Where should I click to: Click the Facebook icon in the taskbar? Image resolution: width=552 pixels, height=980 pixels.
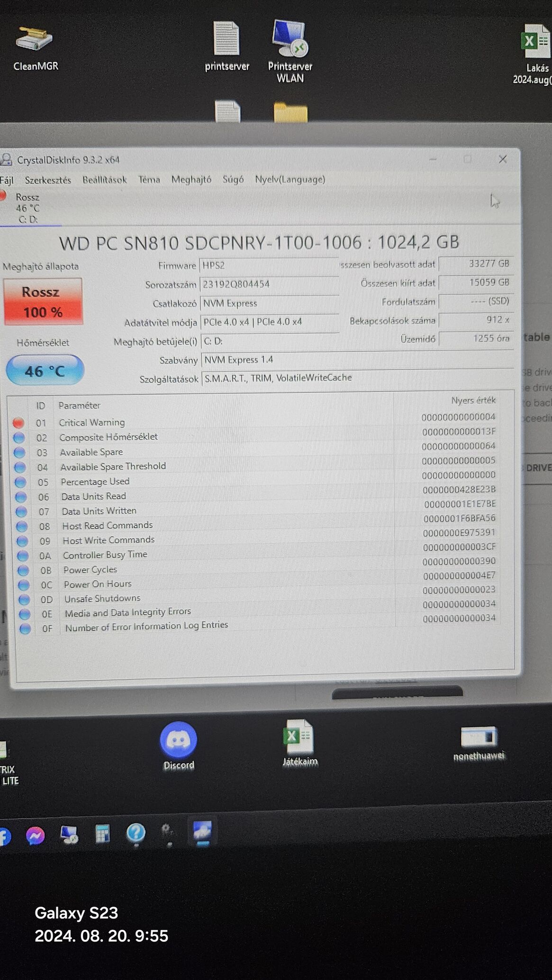coord(4,836)
